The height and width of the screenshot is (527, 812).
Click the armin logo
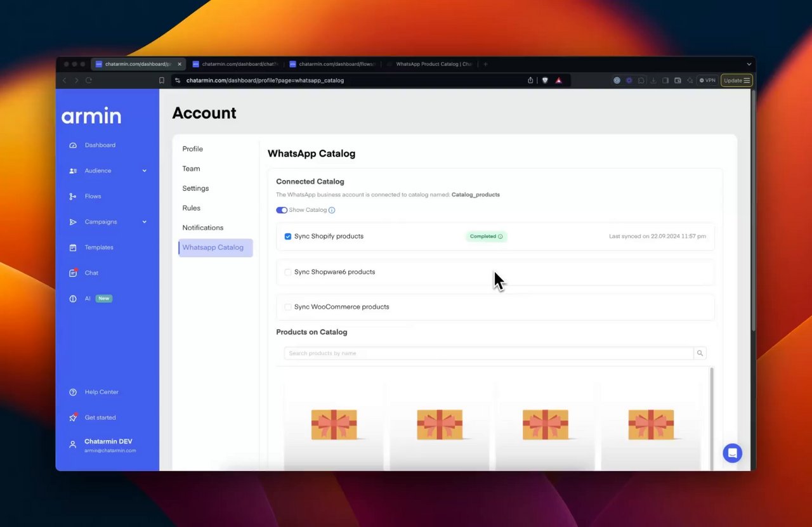91,116
